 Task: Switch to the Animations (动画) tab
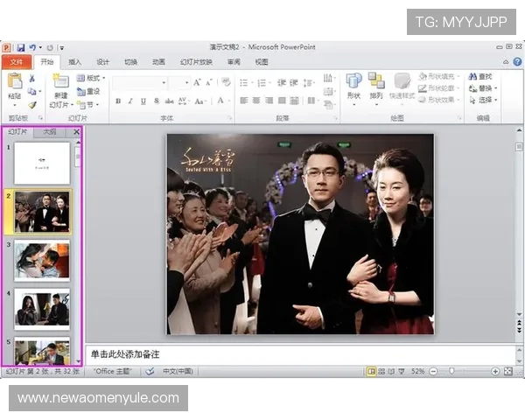point(158,62)
